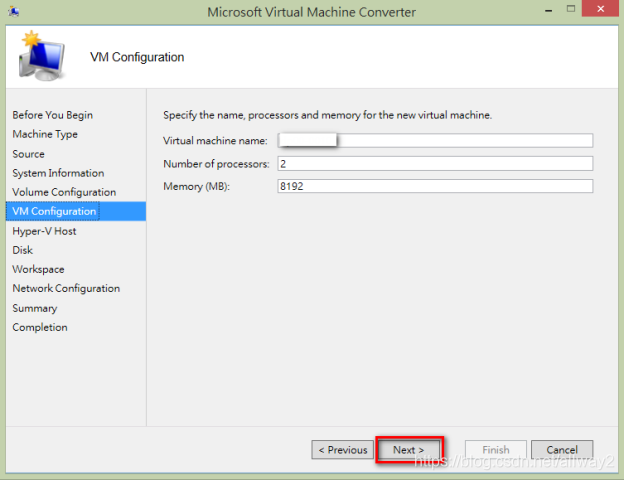Open the System Information step
Viewport: 624px width, 480px height.
tap(58, 173)
